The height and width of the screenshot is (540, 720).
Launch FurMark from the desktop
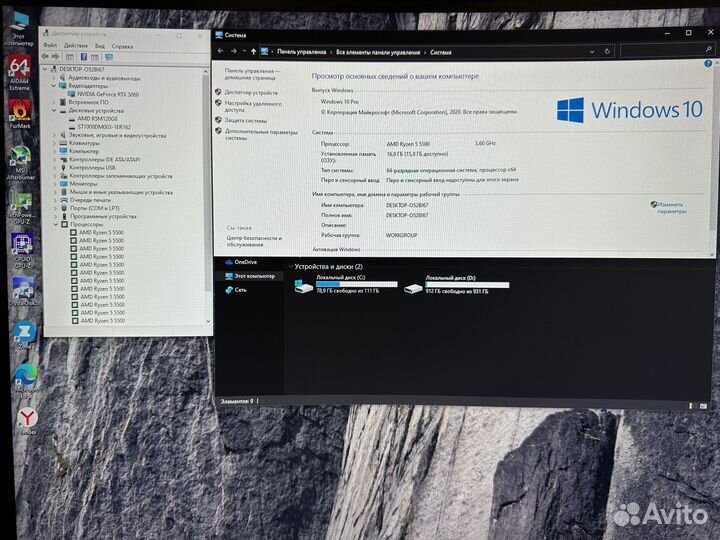point(20,112)
